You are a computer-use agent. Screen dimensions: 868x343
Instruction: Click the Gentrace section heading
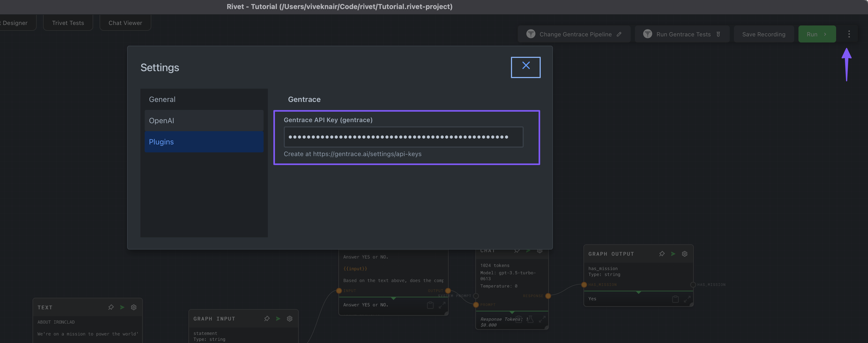click(x=304, y=99)
